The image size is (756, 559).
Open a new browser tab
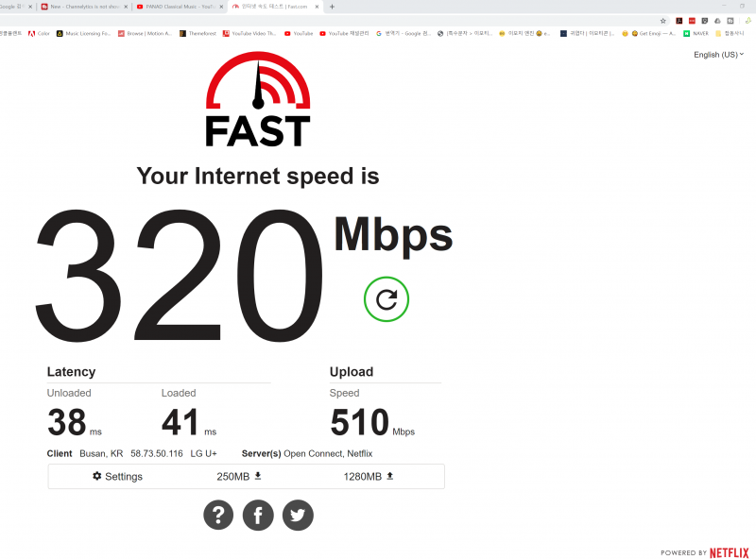332,7
